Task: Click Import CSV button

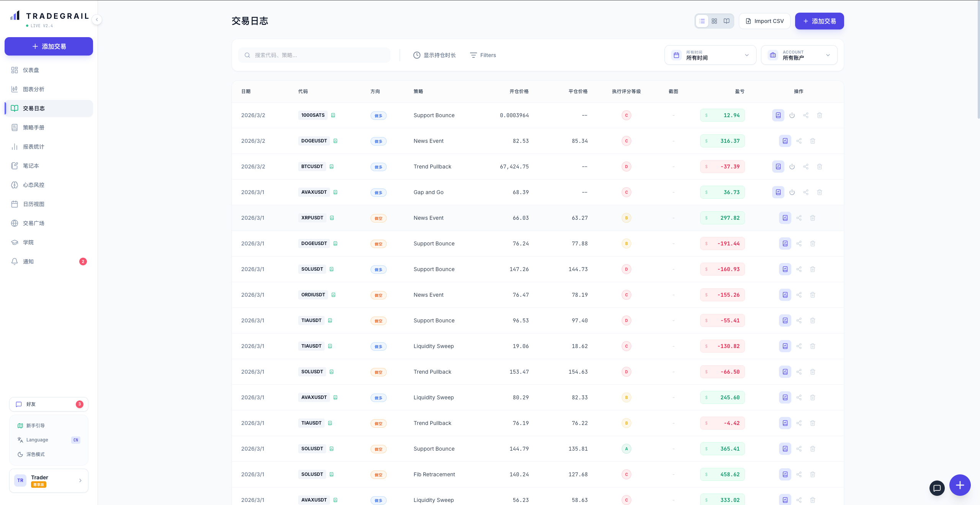Action: click(764, 21)
